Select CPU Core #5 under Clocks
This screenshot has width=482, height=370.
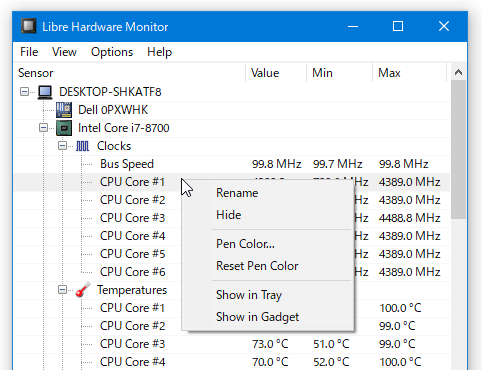[132, 254]
